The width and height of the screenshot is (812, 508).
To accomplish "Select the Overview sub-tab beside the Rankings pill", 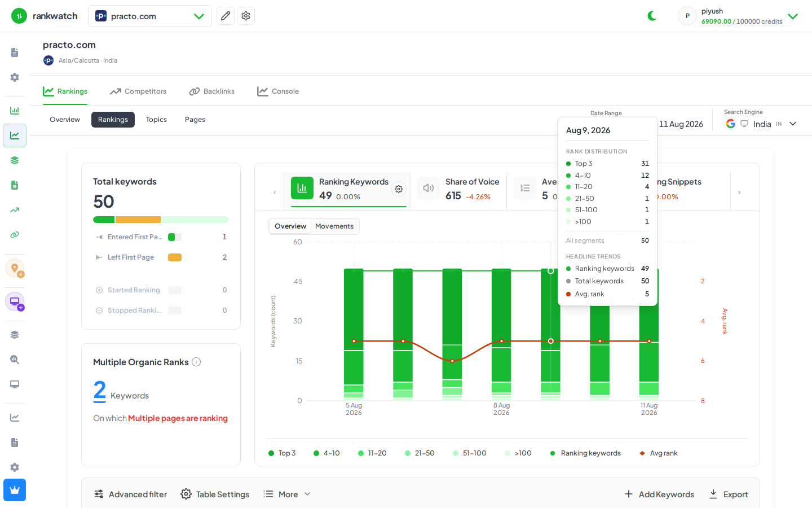I will tap(65, 120).
